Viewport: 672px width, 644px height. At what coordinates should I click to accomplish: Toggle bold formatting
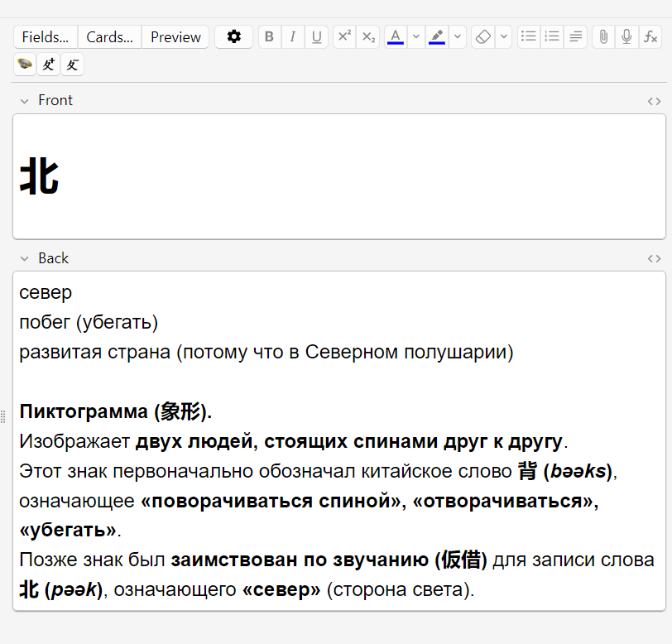coord(270,37)
